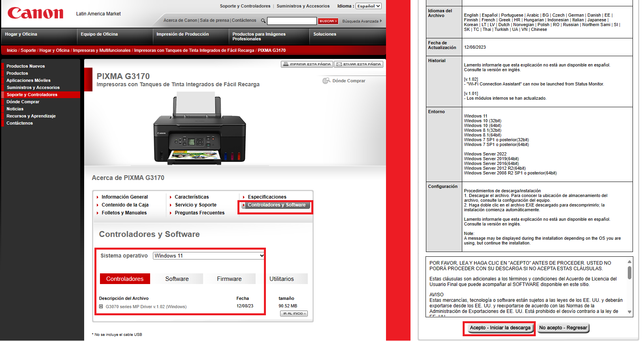Click the envelope icon for Enviar Esta Página

tap(339, 64)
